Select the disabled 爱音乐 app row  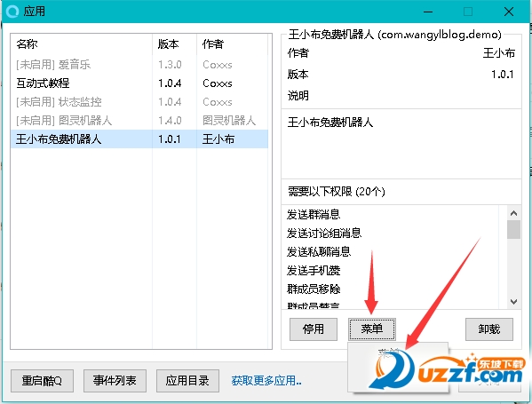[x=139, y=65]
